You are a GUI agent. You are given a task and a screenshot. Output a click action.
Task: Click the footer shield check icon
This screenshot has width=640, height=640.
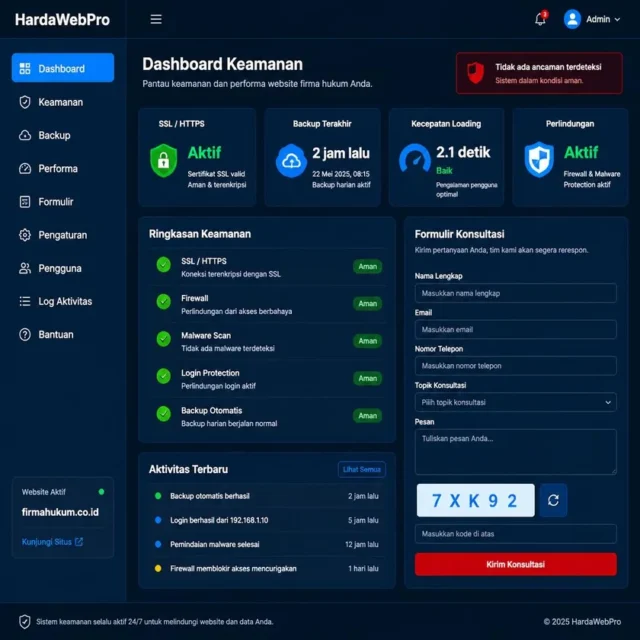[x=25, y=622]
